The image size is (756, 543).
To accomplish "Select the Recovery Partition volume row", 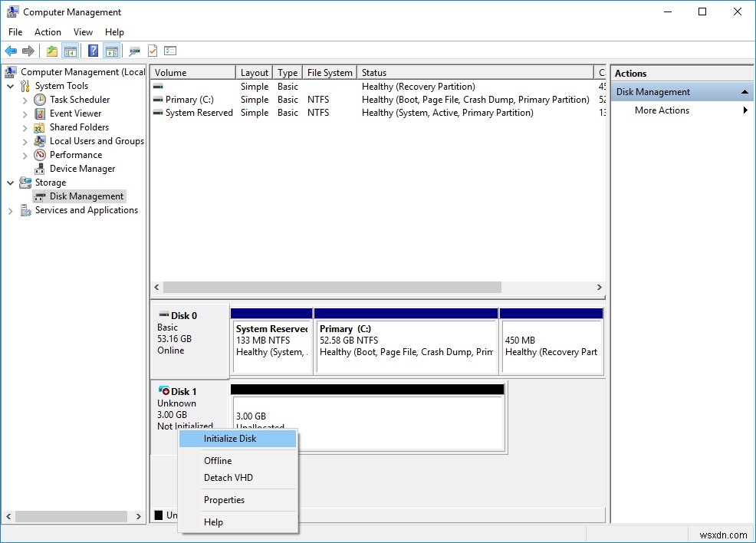I will coord(378,87).
